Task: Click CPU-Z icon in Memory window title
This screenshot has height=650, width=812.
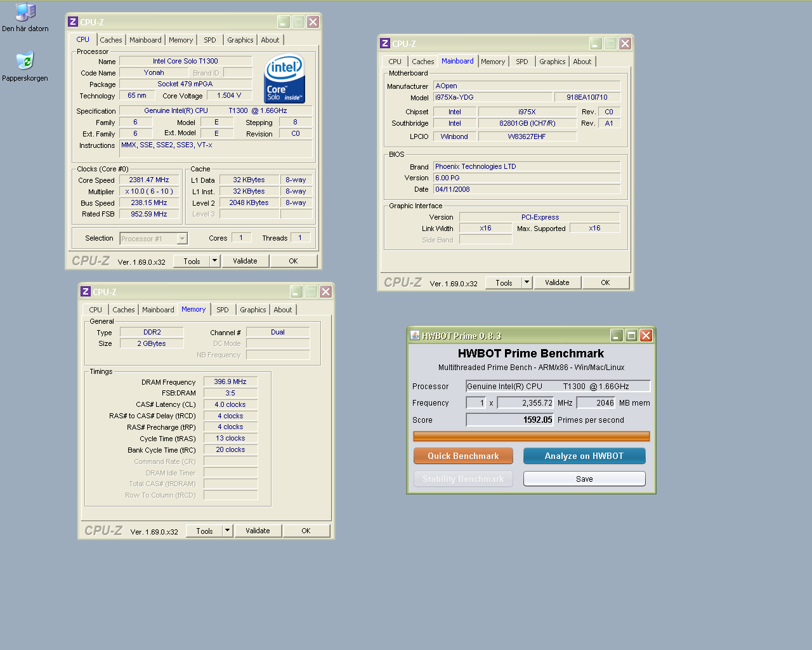Action: click(x=86, y=291)
